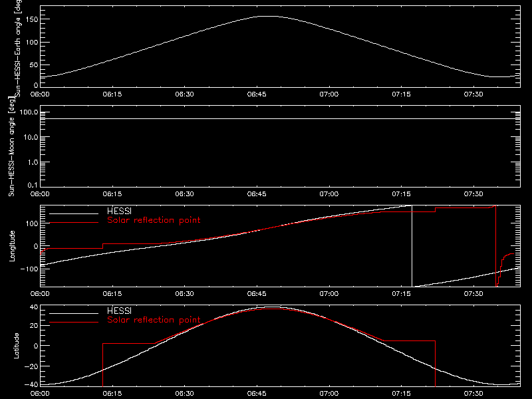Click the Sun-HESSI-Moon angle axis label
The height and width of the screenshot is (399, 532).
[11, 146]
